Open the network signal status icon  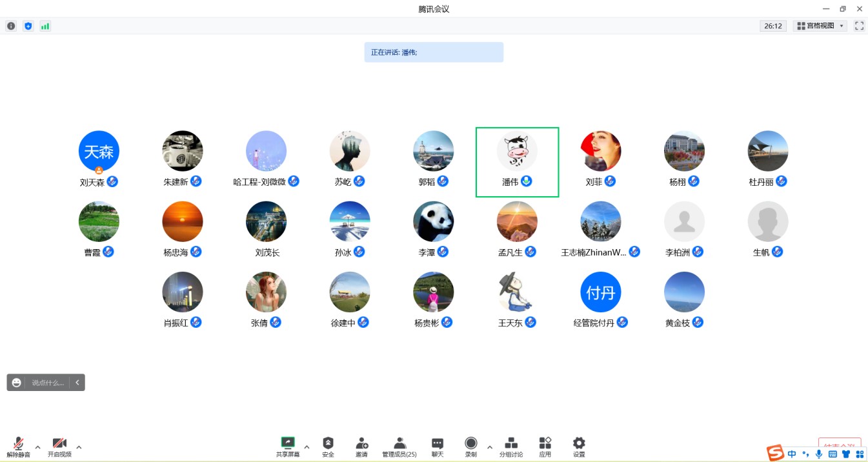(x=45, y=26)
